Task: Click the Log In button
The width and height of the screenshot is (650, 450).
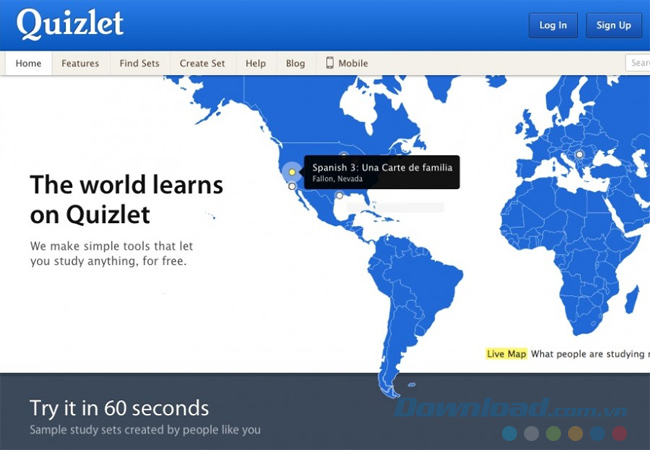Action: point(553,25)
